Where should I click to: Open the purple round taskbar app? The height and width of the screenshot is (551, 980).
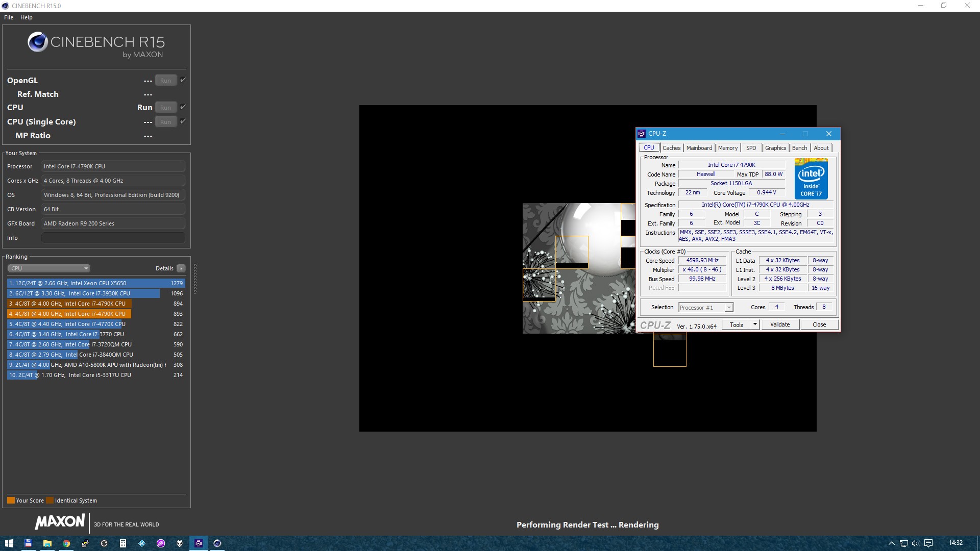161,543
